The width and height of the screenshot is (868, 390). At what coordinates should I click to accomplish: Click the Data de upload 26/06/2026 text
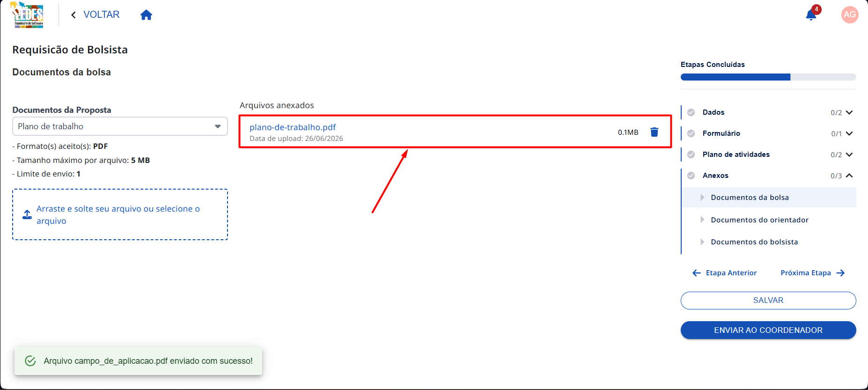296,139
